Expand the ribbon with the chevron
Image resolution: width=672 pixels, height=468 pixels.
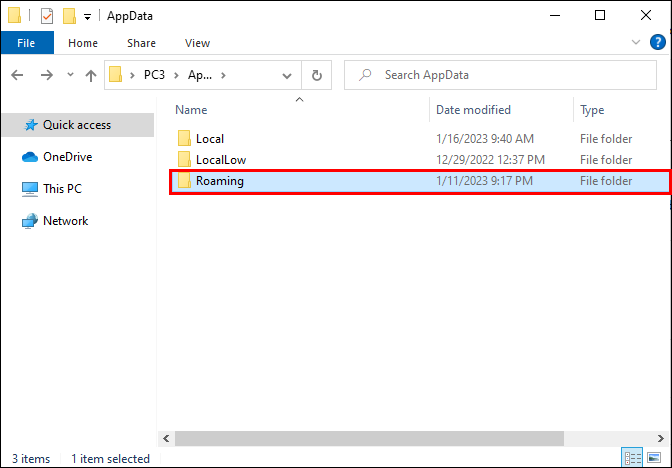click(636, 42)
